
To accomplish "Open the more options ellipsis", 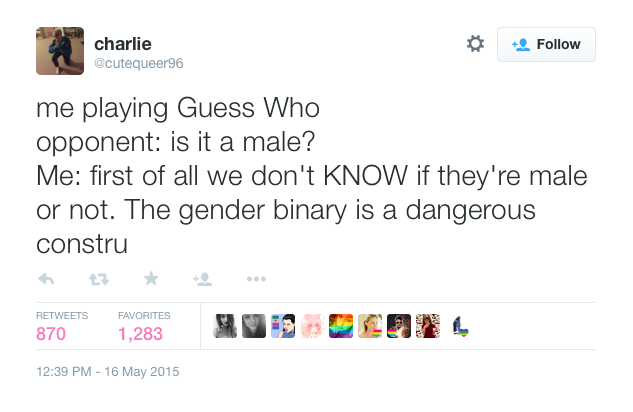I will pyautogui.click(x=255, y=278).
